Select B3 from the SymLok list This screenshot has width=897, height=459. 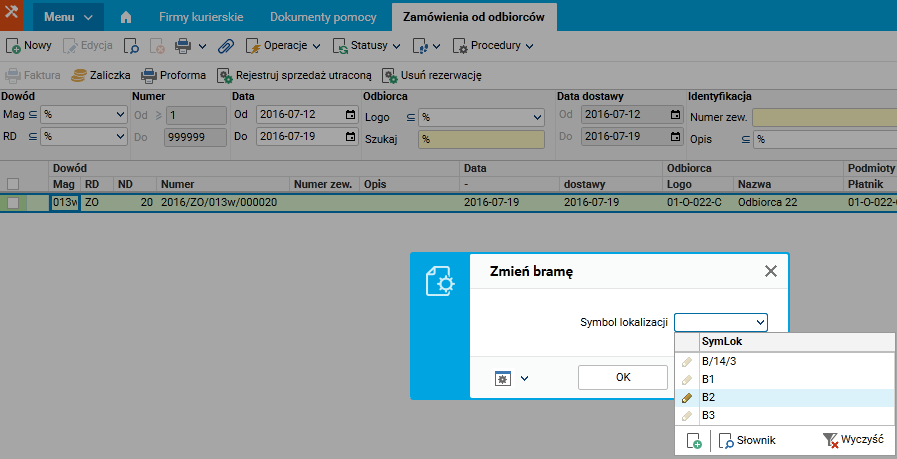(x=797, y=416)
